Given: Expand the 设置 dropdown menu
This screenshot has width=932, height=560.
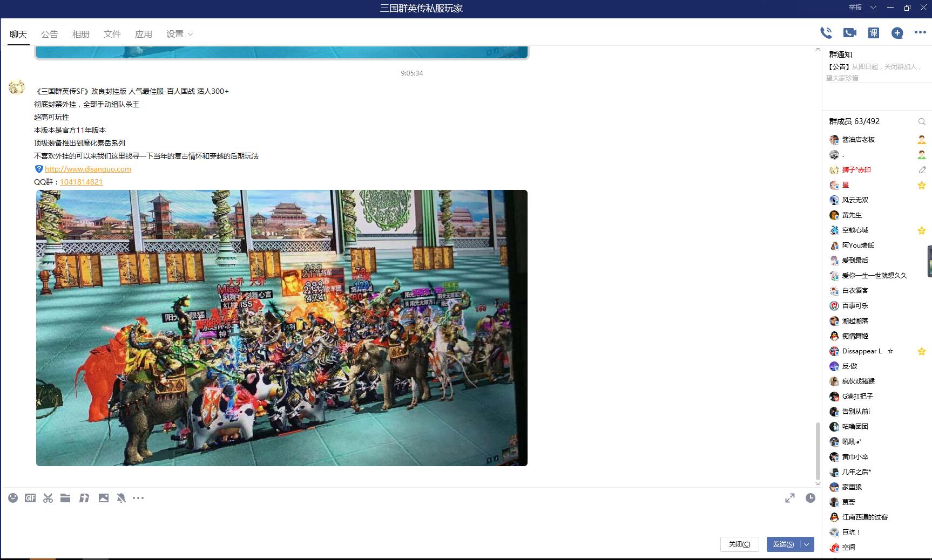Looking at the screenshot, I should (x=179, y=34).
